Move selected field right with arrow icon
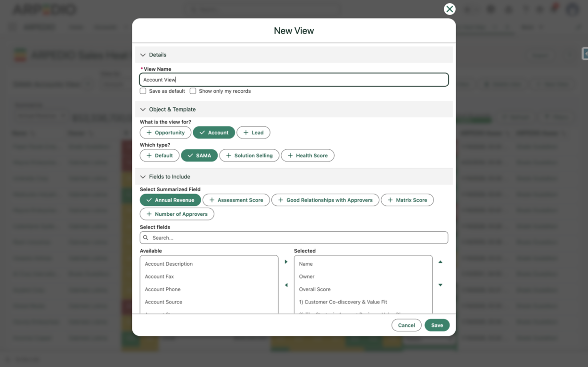588x367 pixels. [x=286, y=262]
